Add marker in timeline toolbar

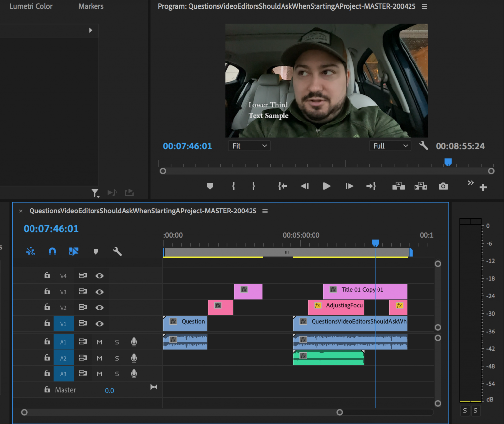click(x=96, y=251)
